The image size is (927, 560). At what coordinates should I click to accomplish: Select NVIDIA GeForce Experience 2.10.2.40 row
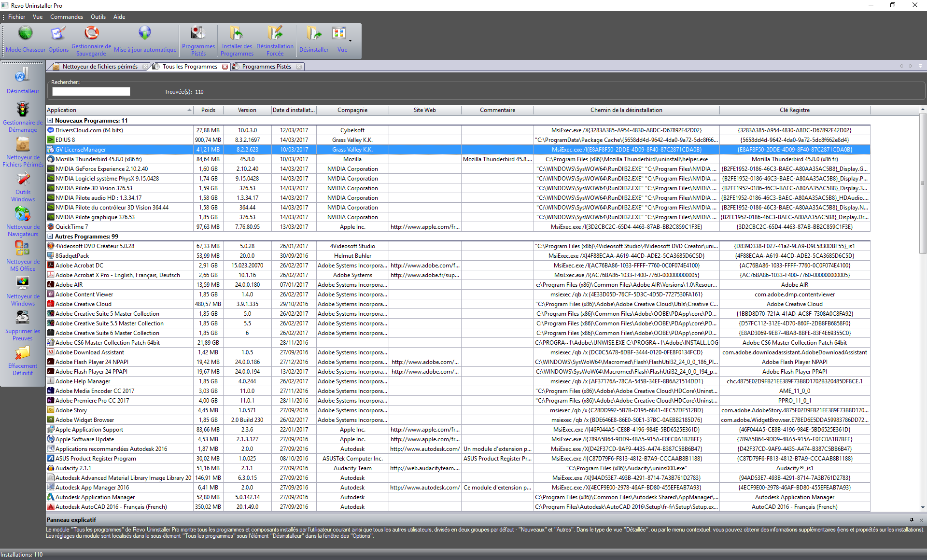point(458,169)
